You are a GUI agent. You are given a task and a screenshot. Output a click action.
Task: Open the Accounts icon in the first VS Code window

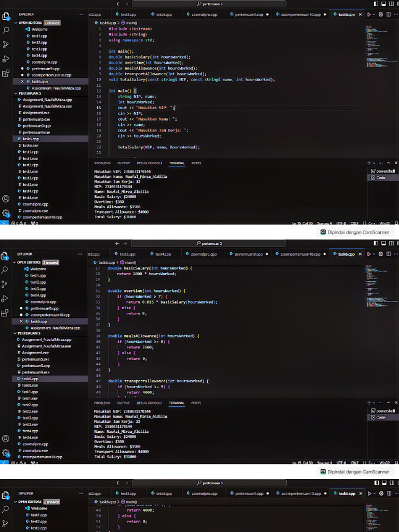6,199
